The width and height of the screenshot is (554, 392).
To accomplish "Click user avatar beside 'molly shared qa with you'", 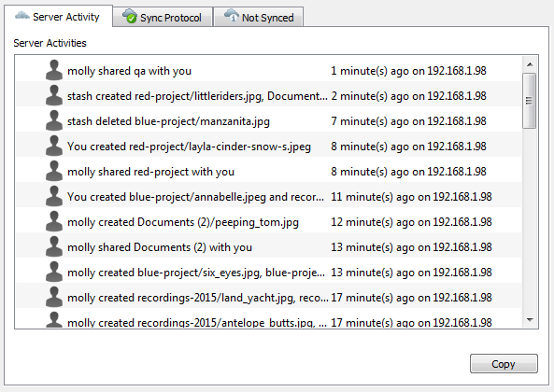I will (54, 70).
